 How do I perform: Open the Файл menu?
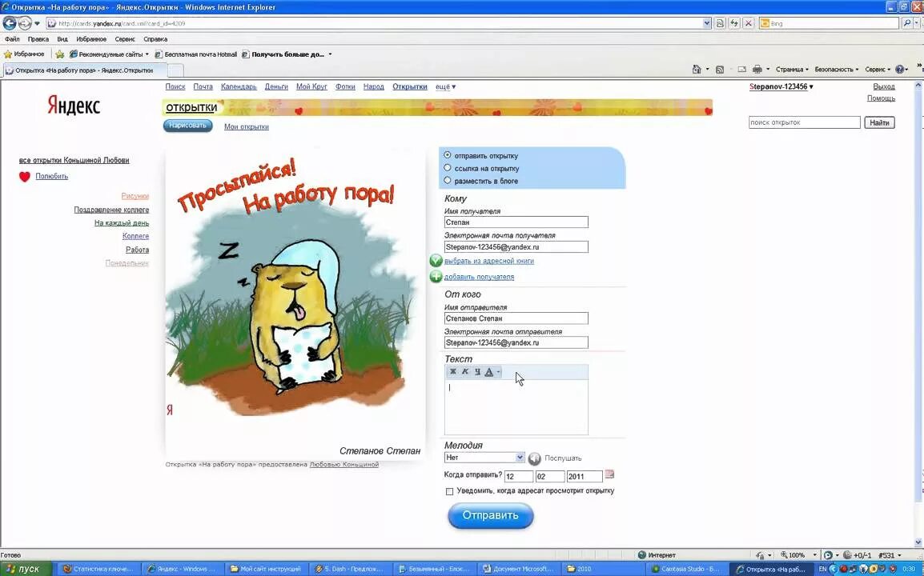(x=12, y=39)
